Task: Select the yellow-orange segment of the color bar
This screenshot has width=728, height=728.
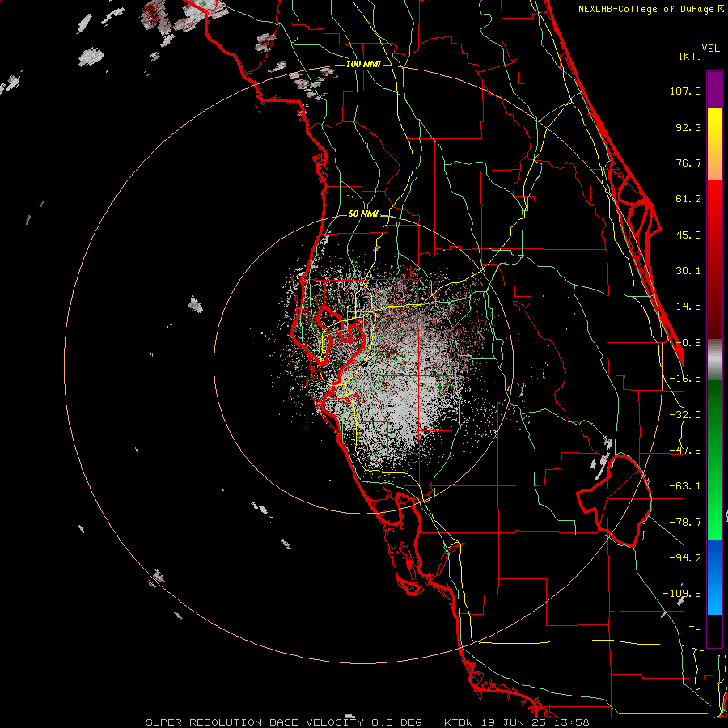Action: pyautogui.click(x=714, y=144)
